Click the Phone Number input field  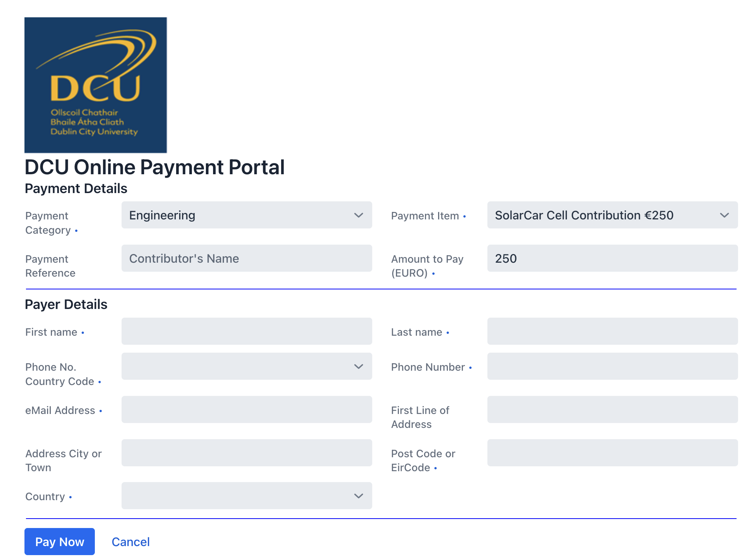[x=612, y=366]
